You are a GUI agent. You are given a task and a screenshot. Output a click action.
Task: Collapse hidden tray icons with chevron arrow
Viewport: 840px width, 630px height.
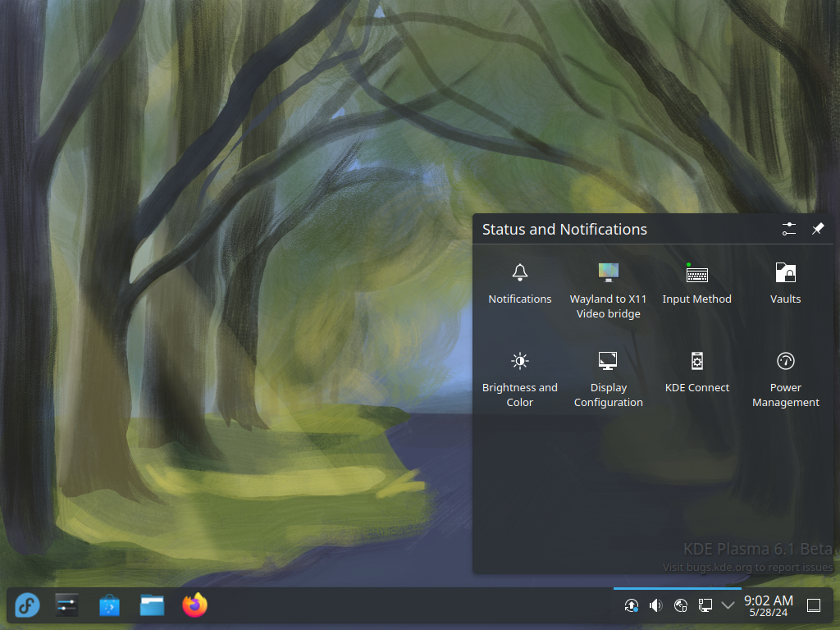728,605
